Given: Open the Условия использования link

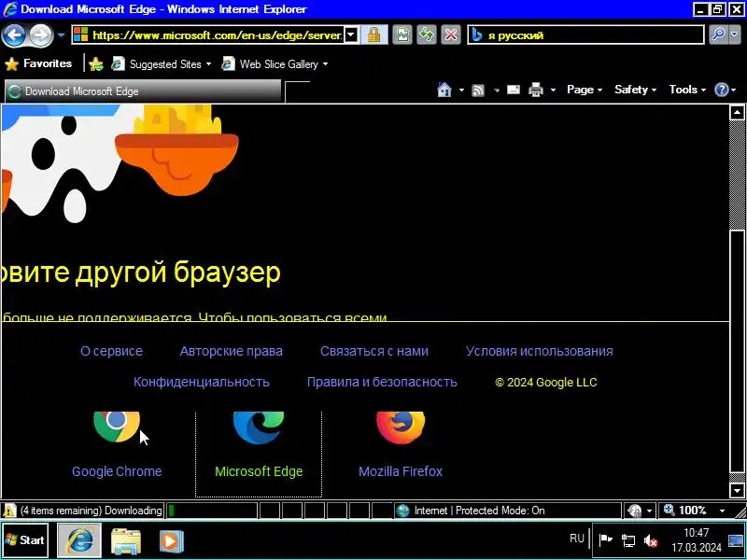Looking at the screenshot, I should pyautogui.click(x=540, y=351).
